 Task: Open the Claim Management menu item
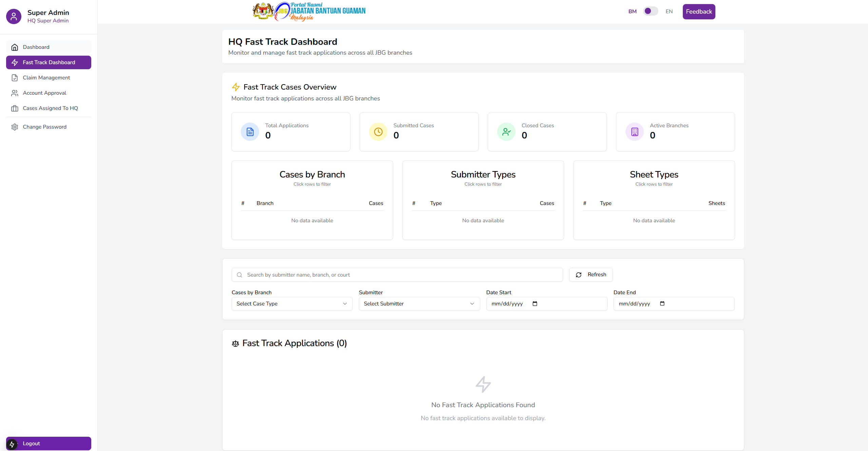pyautogui.click(x=46, y=78)
